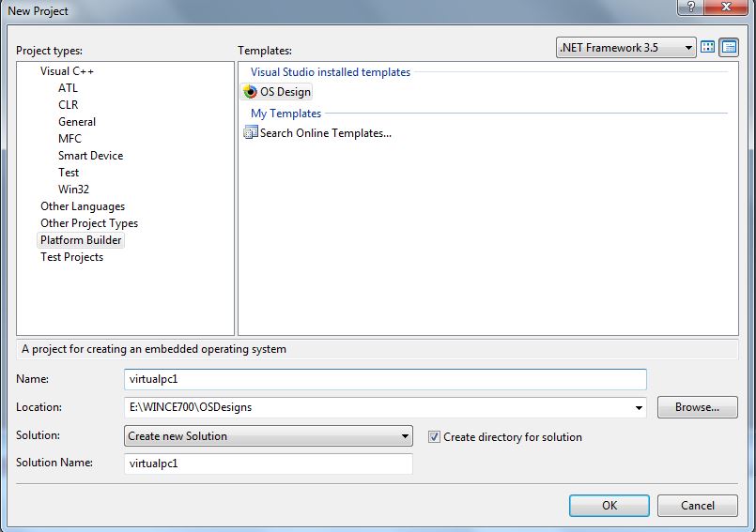The height and width of the screenshot is (532, 756).
Task: Click the OS Design template label
Action: (285, 92)
